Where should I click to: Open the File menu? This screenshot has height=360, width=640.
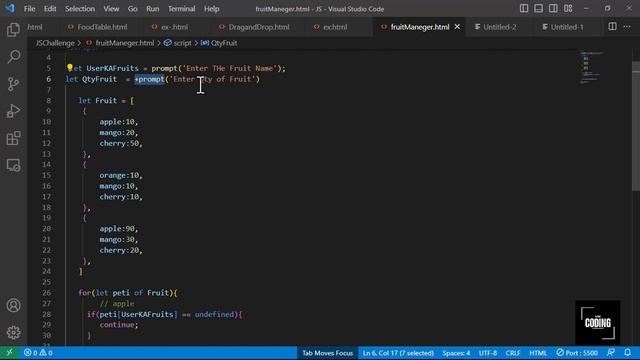(x=29, y=9)
